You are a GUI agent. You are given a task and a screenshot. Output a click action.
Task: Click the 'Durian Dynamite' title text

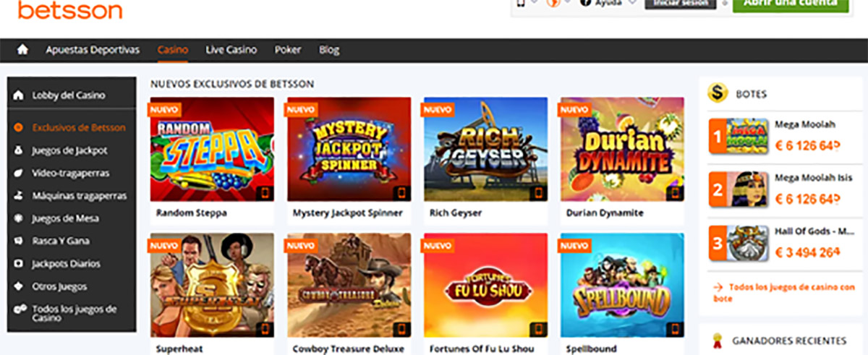(605, 213)
